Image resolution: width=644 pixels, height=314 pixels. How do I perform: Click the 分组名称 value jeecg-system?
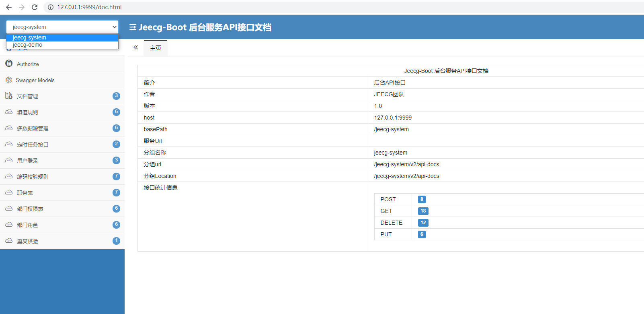390,153
